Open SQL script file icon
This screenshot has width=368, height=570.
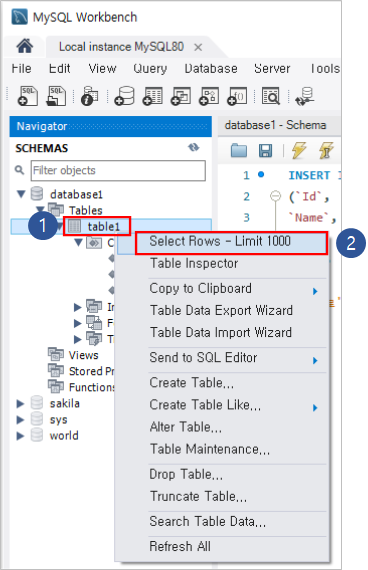pos(56,96)
